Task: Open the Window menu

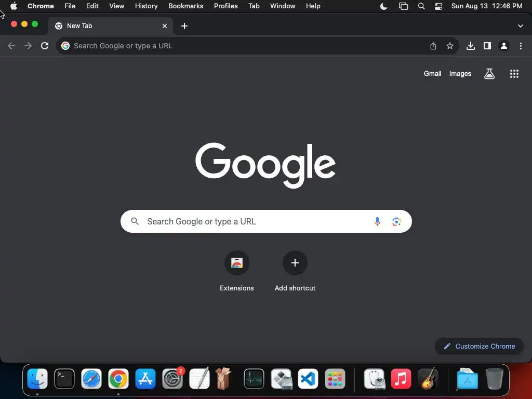Action: click(283, 6)
